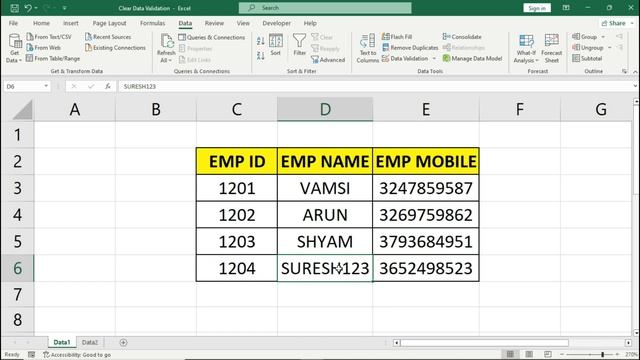Open Customize Quick Access Toolbar dropdown
Viewport: 640px width, 360px height.
tap(64, 8)
